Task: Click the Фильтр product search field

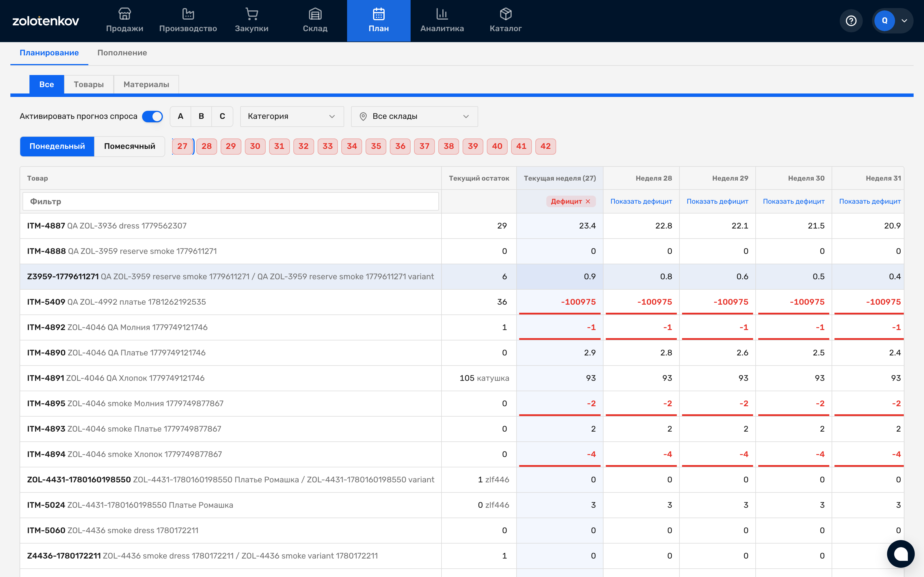Action: (x=231, y=201)
